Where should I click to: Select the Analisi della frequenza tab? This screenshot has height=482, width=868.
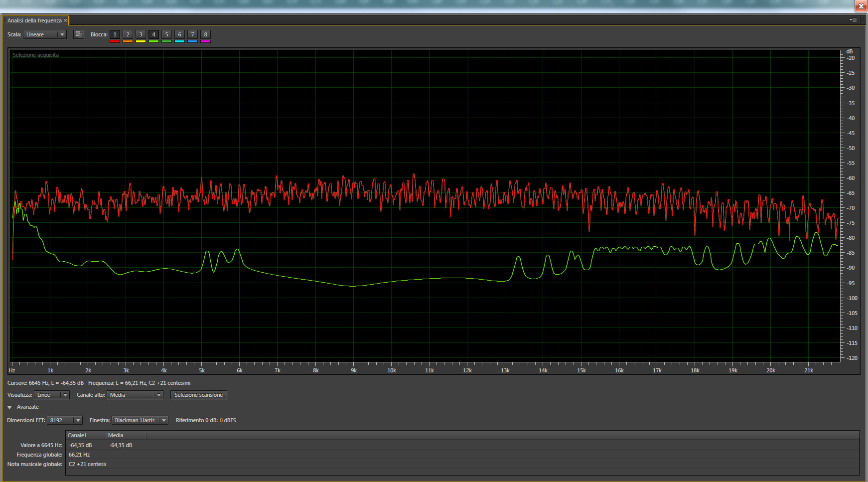(x=34, y=20)
